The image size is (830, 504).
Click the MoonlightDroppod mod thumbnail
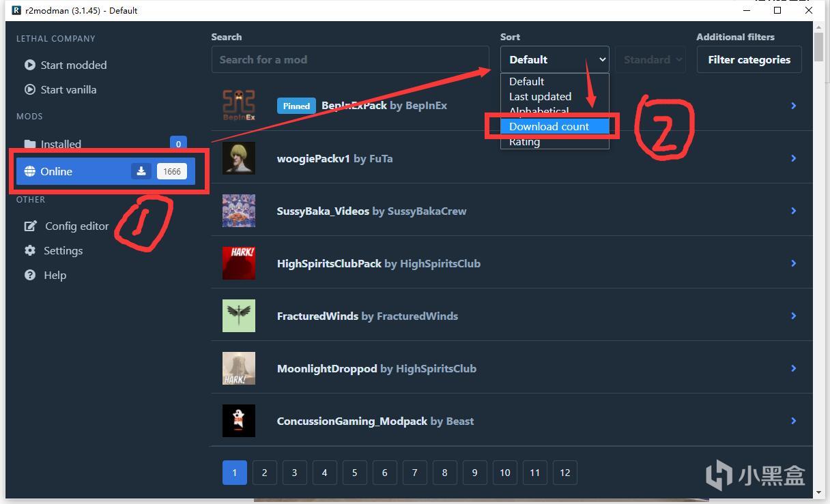tap(239, 368)
